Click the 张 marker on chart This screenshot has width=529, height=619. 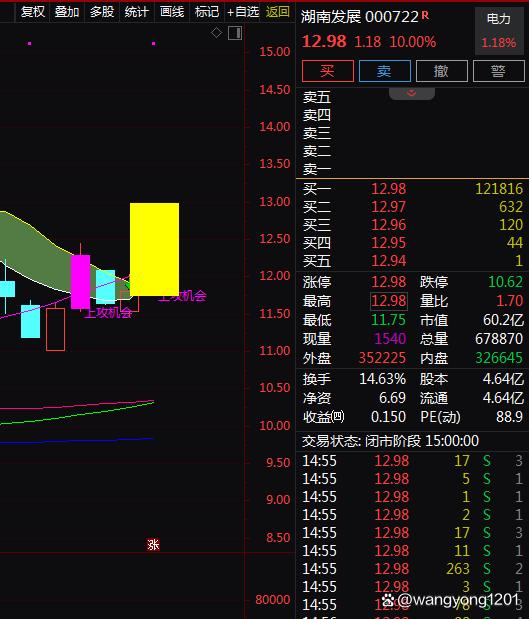pyautogui.click(x=153, y=545)
